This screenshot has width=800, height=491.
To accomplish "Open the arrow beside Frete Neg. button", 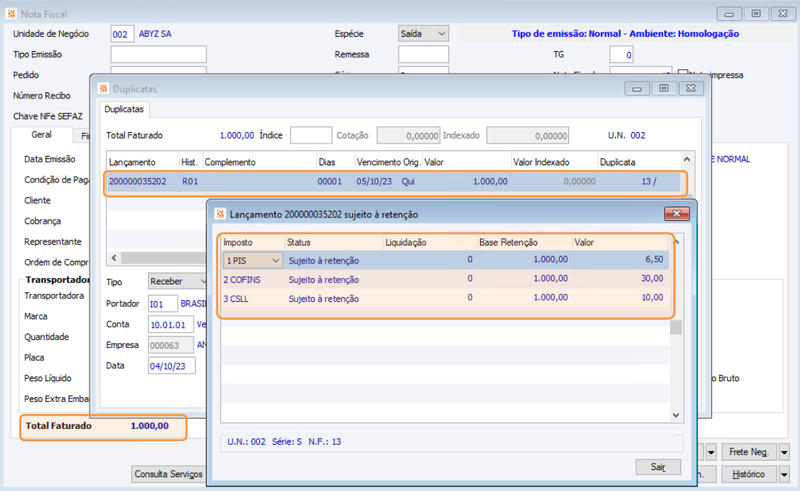I will click(x=785, y=452).
